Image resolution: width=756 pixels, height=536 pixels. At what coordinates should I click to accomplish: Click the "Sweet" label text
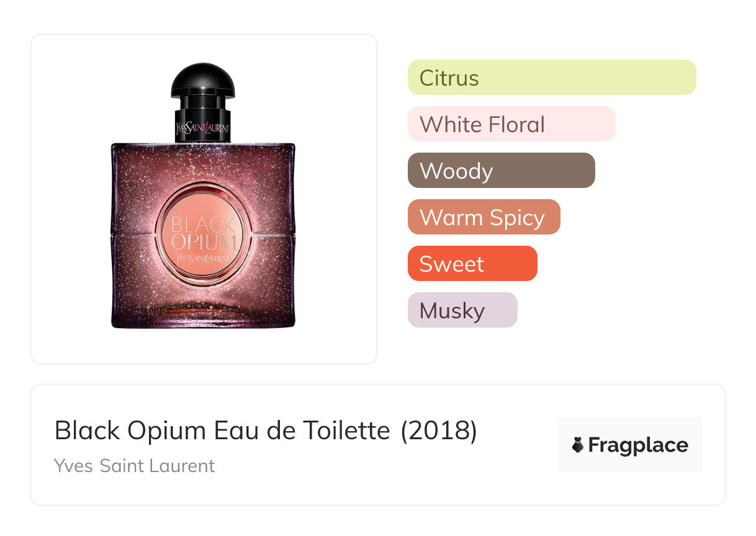[451, 264]
